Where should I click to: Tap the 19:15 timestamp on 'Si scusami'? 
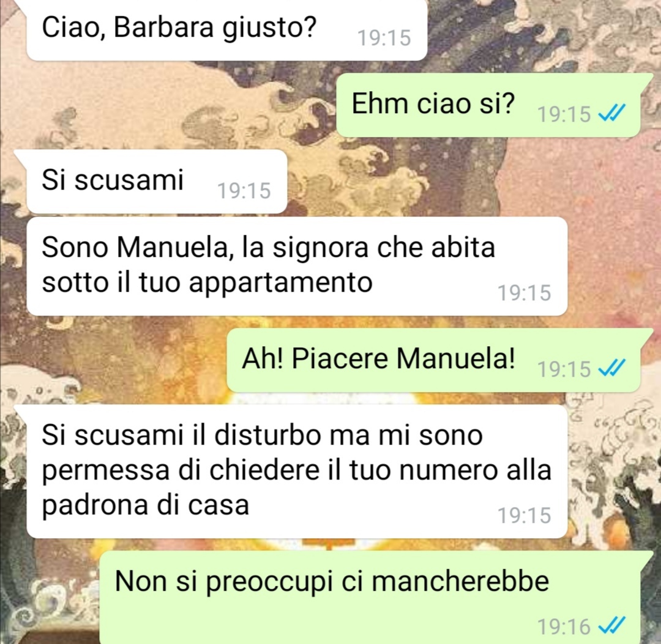pyautogui.click(x=244, y=191)
